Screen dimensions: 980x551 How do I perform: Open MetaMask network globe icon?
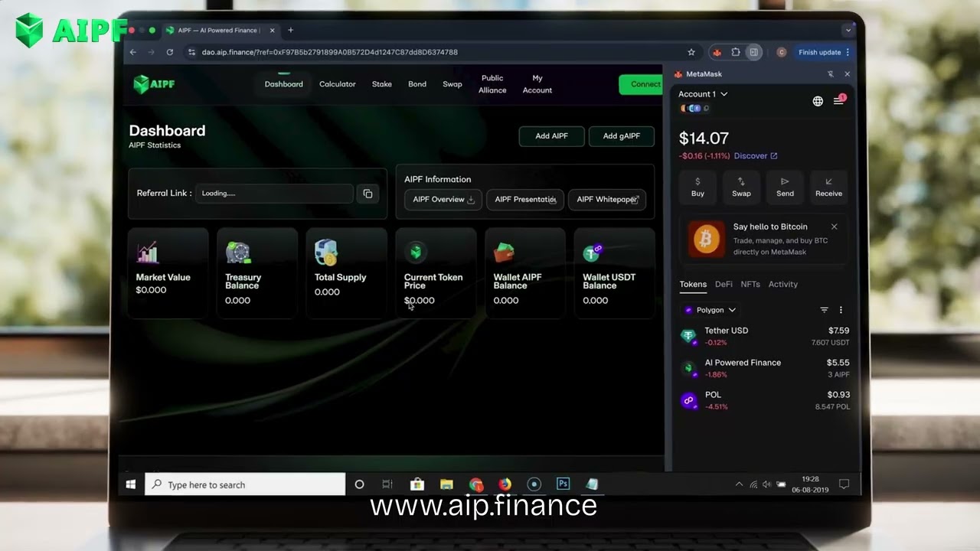click(x=818, y=101)
